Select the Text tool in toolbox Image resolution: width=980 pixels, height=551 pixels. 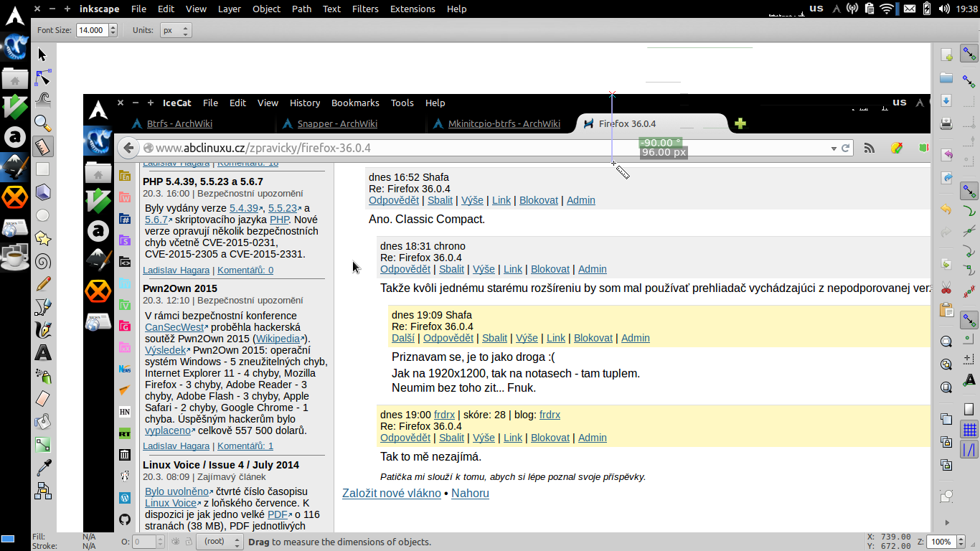[42, 353]
